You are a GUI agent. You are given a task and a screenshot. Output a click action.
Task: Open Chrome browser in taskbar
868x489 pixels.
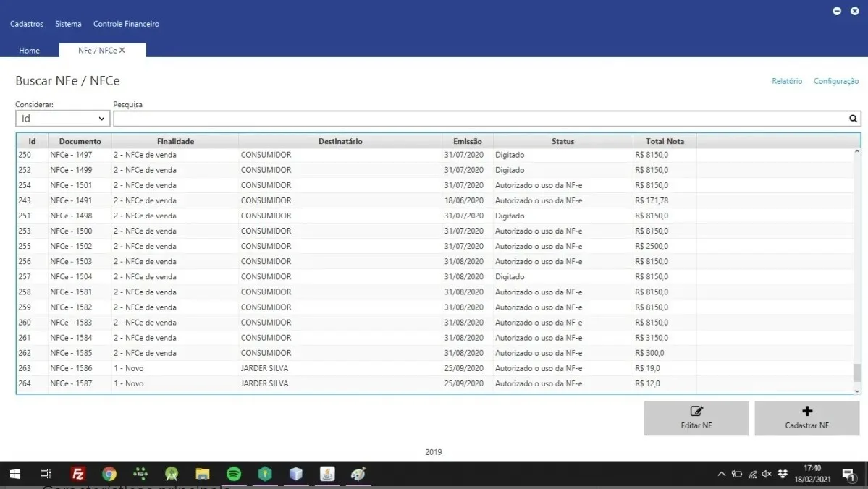[x=109, y=474]
